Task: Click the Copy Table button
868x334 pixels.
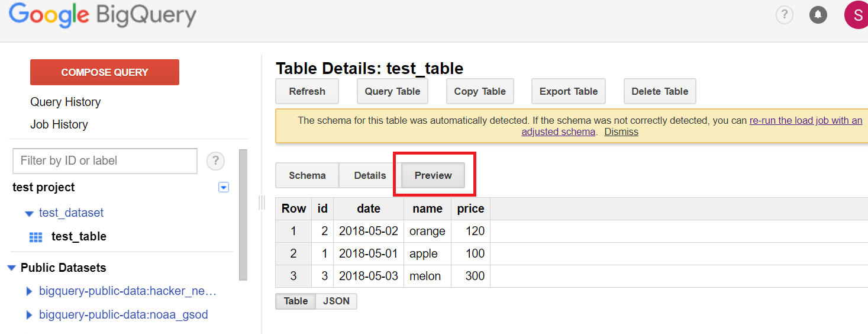Action: 480,91
